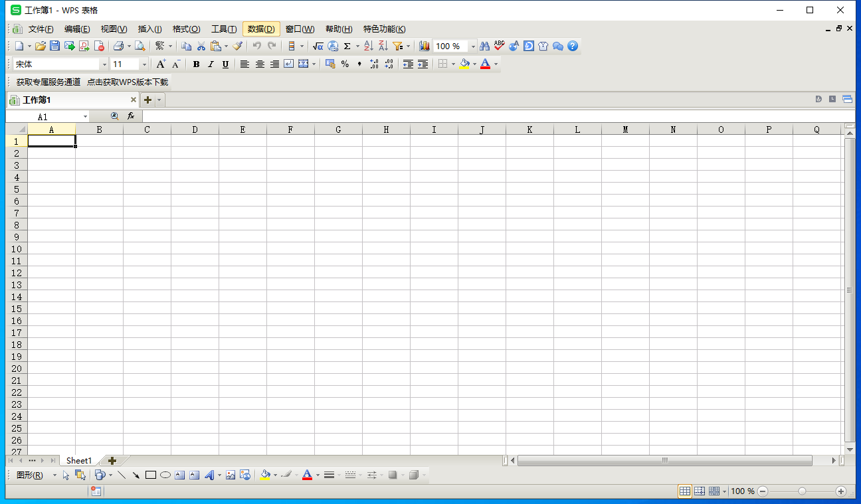The image size is (861, 504).
Task: Increase decimal places
Action: point(374,64)
